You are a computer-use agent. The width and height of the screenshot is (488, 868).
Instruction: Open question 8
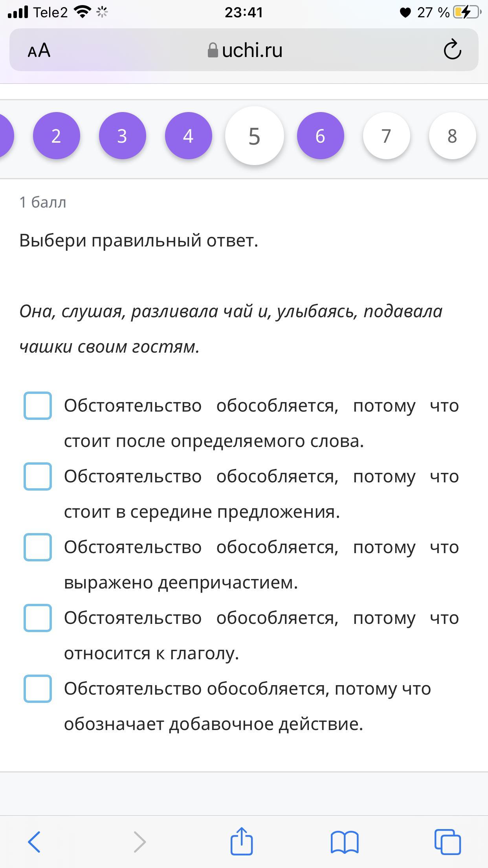click(452, 136)
